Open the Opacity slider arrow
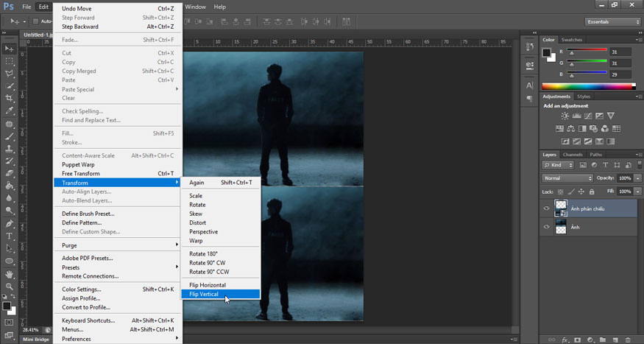The width and height of the screenshot is (644, 344). 637,178
